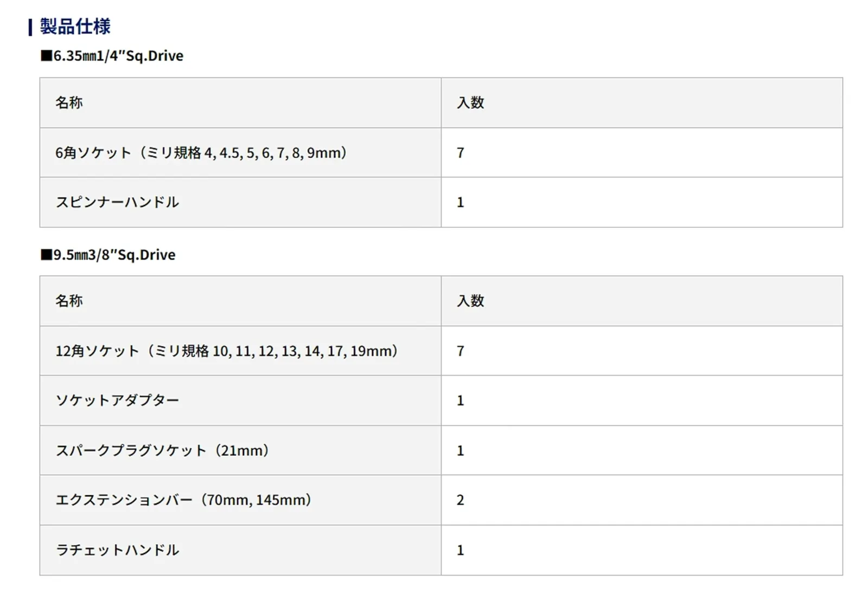The image size is (868, 593).
Task: Click 名称 header in the 6.35mm table
Action: (69, 103)
